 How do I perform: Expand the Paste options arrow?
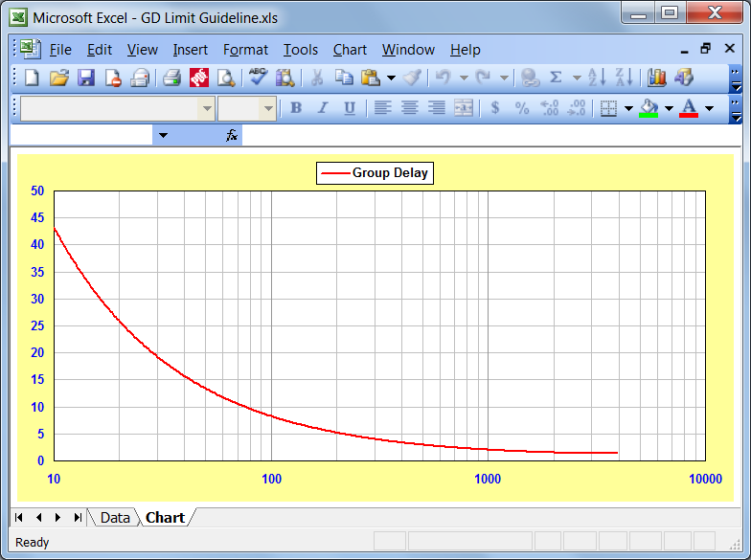click(x=391, y=78)
